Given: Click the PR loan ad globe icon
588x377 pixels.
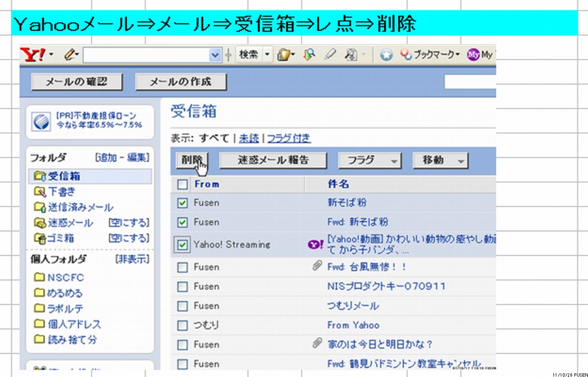Looking at the screenshot, I should coord(41,121).
